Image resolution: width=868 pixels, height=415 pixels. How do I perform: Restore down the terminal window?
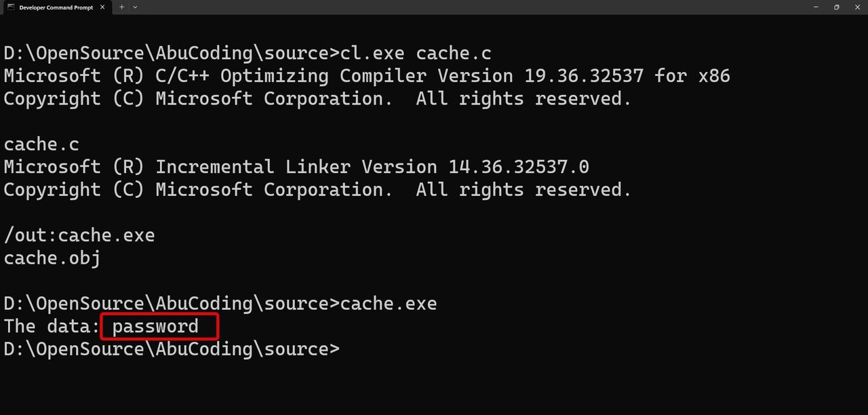point(837,7)
